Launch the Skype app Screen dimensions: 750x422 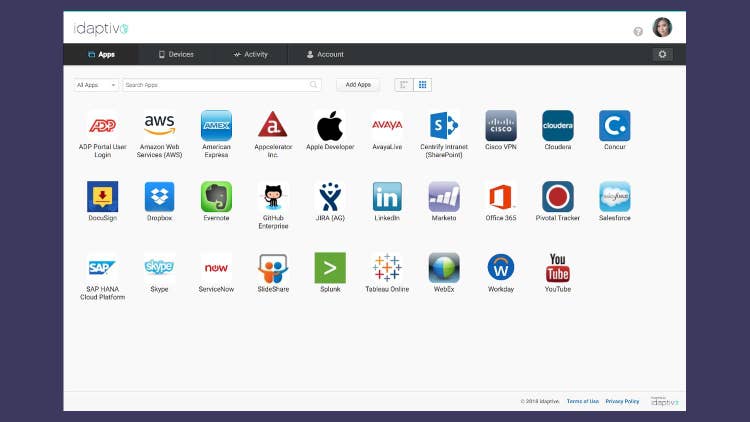[x=159, y=268]
